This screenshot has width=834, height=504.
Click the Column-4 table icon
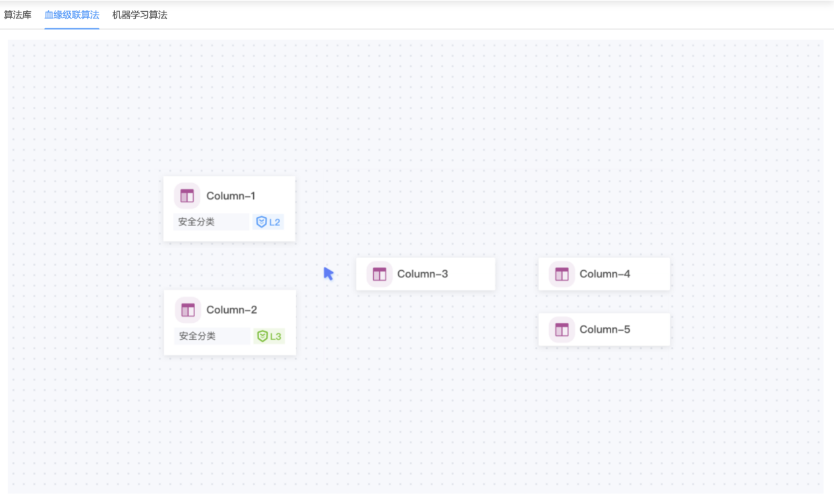pos(562,274)
